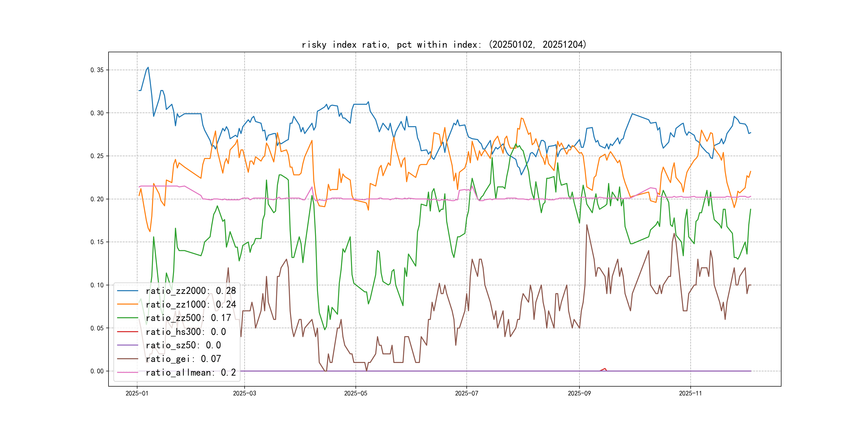Screen dimensions: 868x434
Task: Click the 2025-11 x-axis tick label
Action: coord(690,393)
